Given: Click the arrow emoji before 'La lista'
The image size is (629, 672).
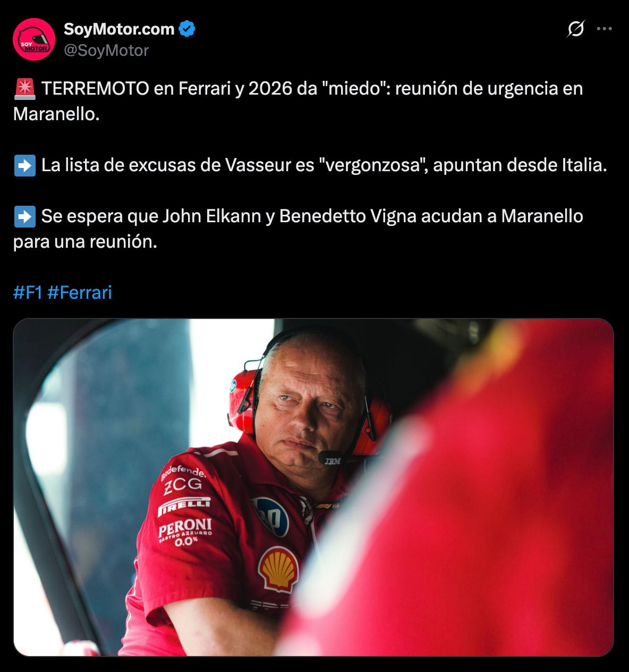Looking at the screenshot, I should 24,165.
